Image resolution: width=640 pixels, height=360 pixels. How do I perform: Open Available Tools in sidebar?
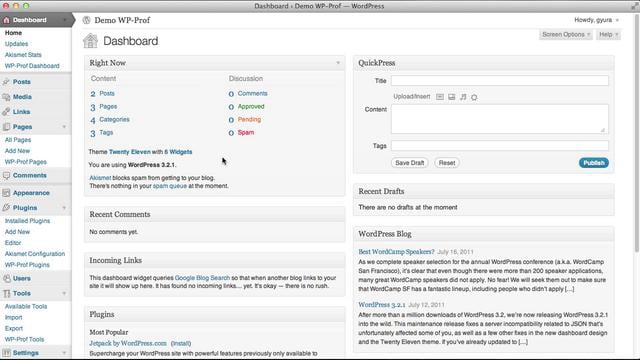click(x=26, y=307)
